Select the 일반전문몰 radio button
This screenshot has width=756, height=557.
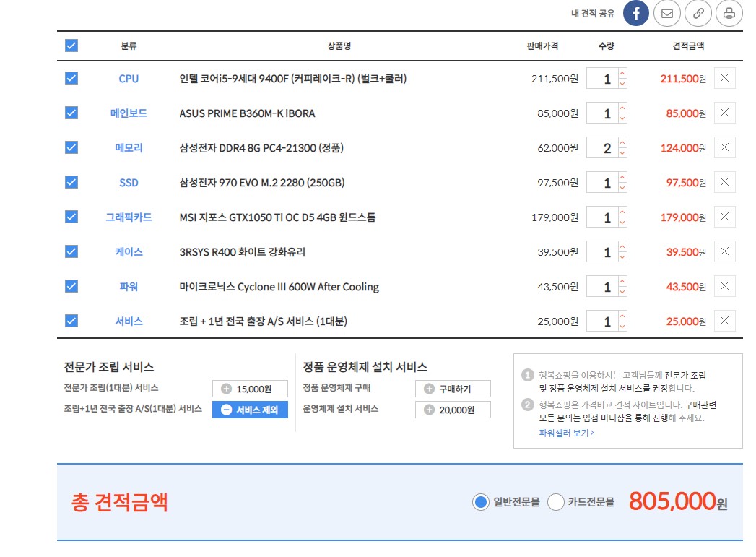click(481, 502)
